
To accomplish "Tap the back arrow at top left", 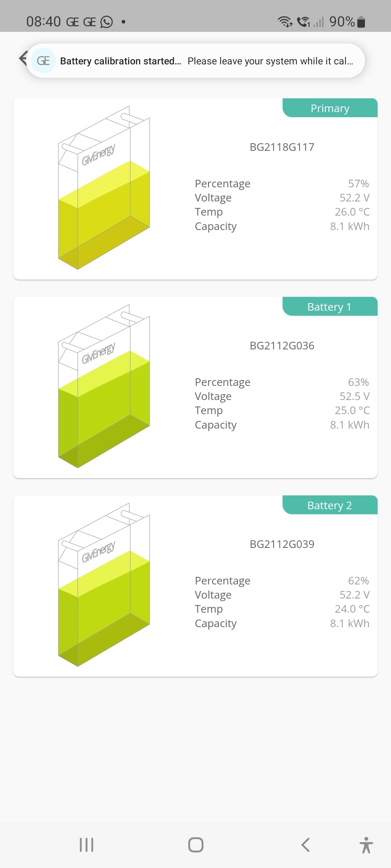I will (x=23, y=58).
